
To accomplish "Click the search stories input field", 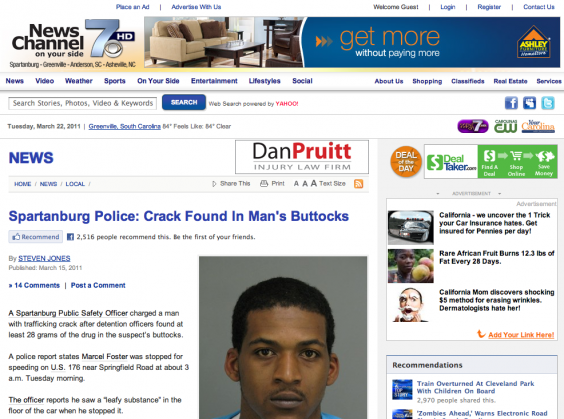I will pyautogui.click(x=83, y=104).
